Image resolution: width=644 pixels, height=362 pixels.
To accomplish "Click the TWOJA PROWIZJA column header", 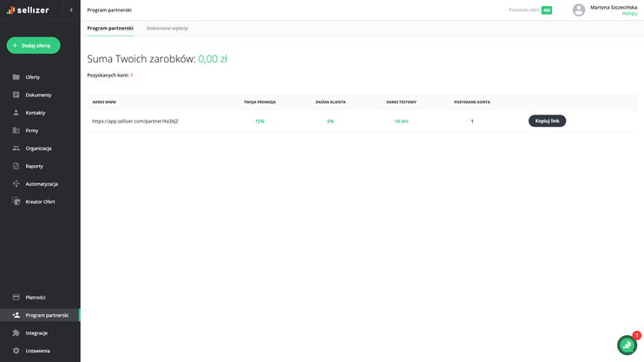I will tap(260, 102).
